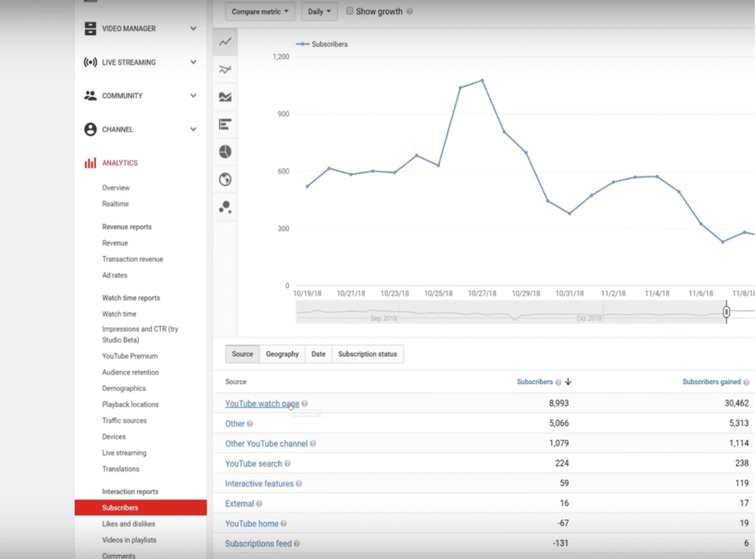
Task: Click help icon next to Subscriptions feed
Action: pos(297,544)
